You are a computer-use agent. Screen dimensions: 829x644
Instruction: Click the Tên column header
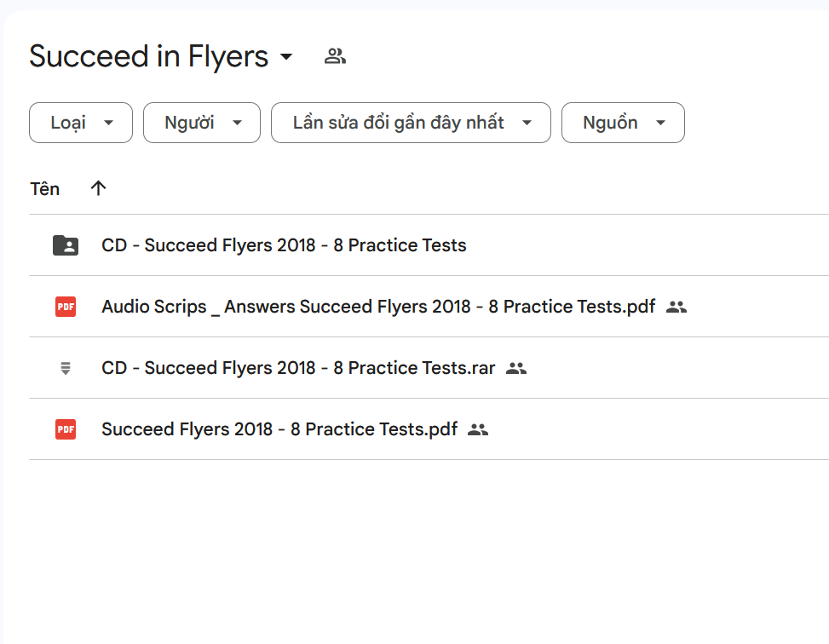pos(45,188)
